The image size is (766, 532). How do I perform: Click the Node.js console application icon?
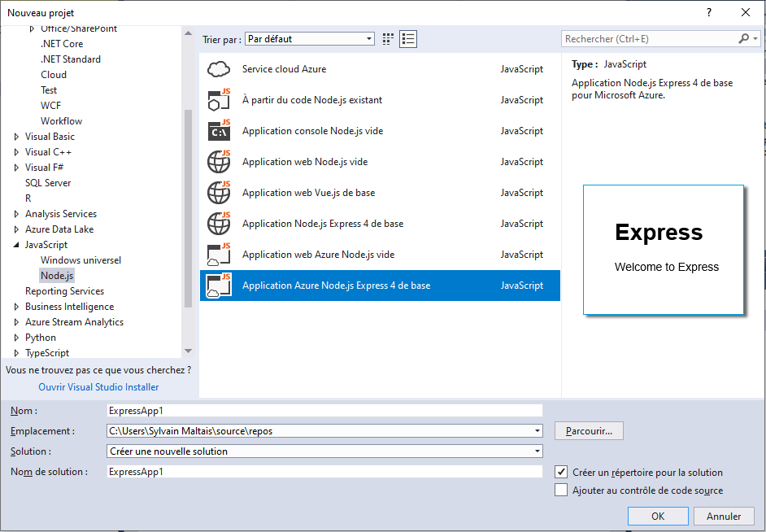point(220,131)
